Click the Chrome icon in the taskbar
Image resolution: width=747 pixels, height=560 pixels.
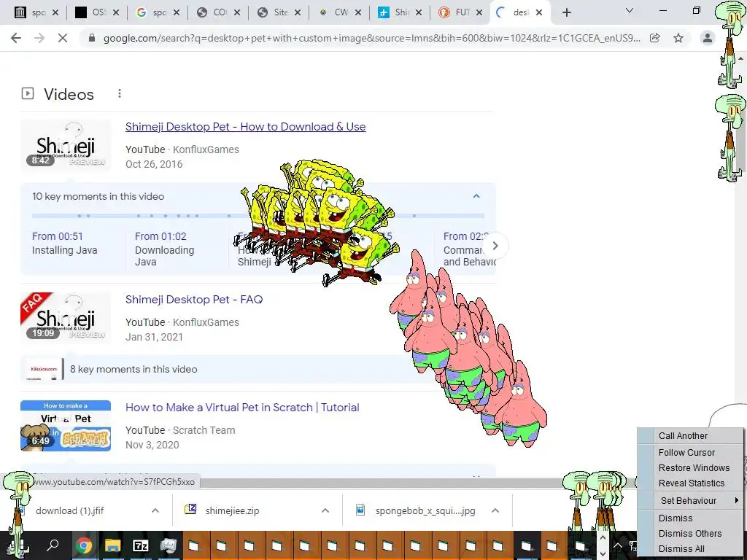click(x=83, y=545)
